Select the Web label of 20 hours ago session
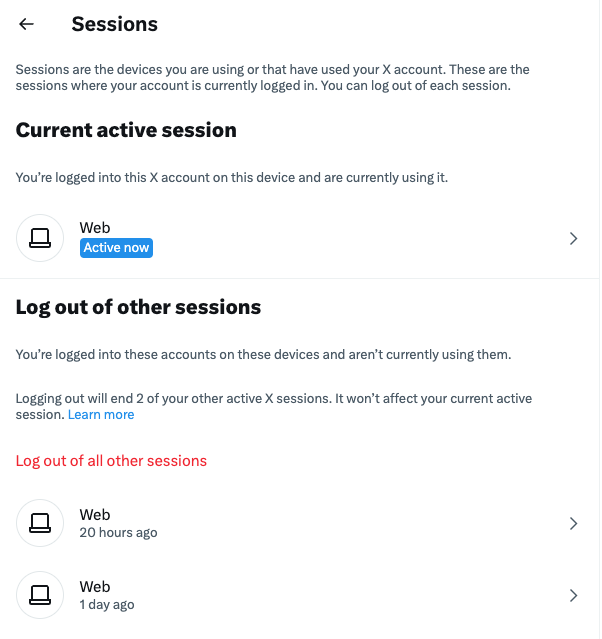 pos(95,514)
